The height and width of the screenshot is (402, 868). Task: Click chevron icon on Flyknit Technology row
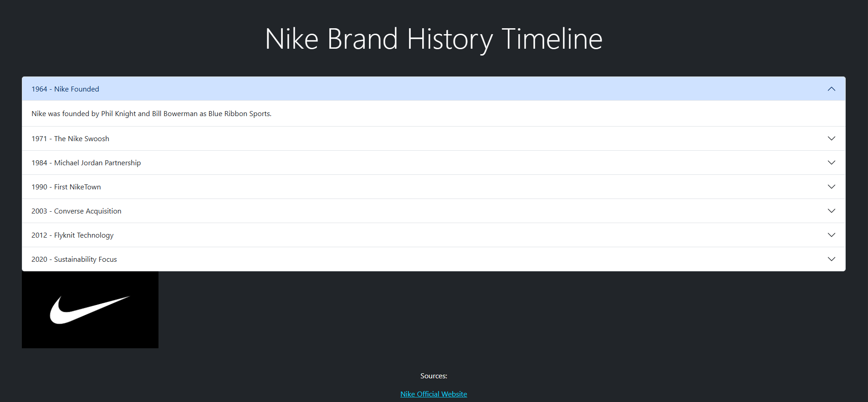tap(831, 235)
